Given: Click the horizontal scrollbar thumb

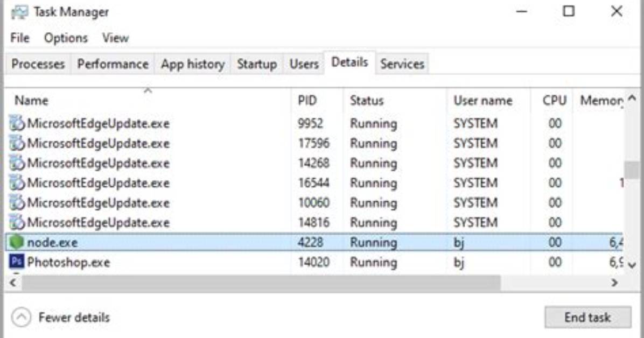Looking at the screenshot, I should 261,283.
